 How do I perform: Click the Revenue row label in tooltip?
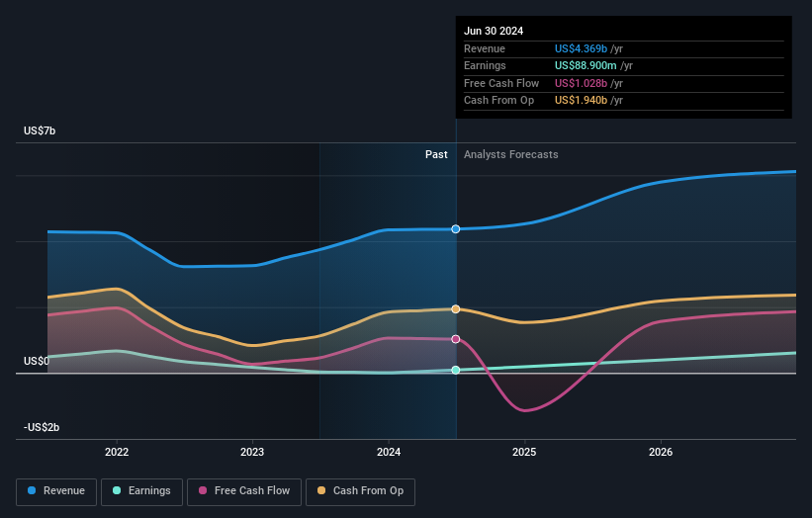(485, 48)
